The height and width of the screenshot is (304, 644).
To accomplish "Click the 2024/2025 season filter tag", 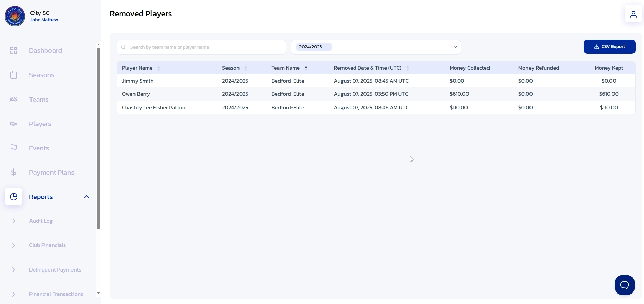I will click(314, 47).
